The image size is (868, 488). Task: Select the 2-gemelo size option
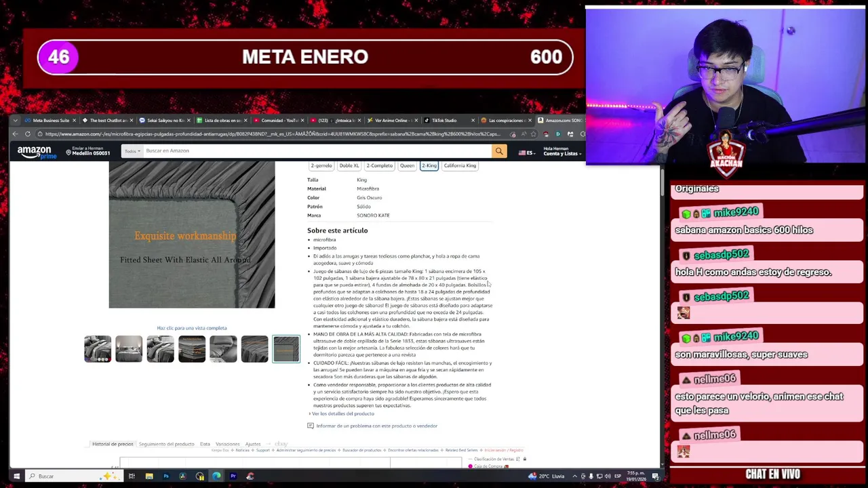(x=321, y=166)
